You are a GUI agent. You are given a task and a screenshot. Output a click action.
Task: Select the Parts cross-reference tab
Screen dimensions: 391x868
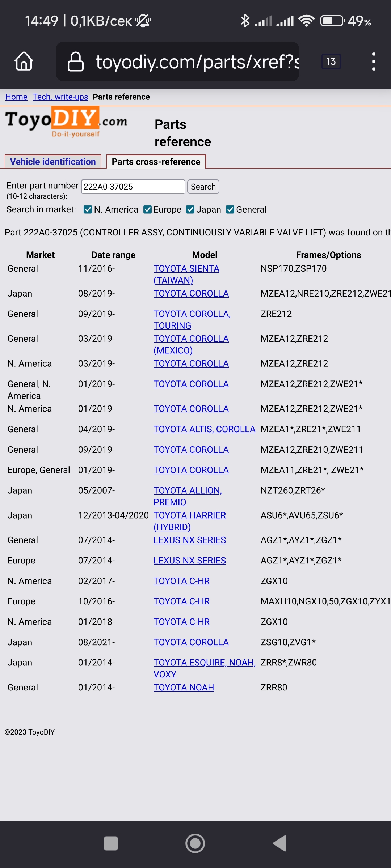[156, 162]
